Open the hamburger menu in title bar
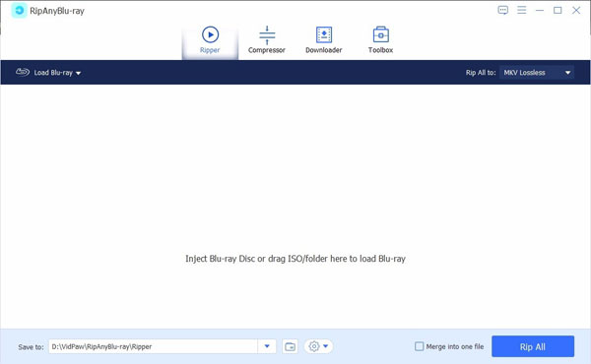 click(x=522, y=10)
